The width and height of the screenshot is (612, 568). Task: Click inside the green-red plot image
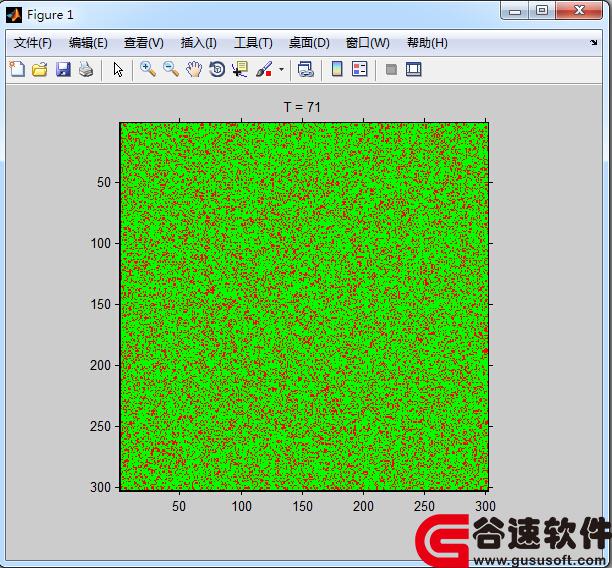[x=304, y=306]
